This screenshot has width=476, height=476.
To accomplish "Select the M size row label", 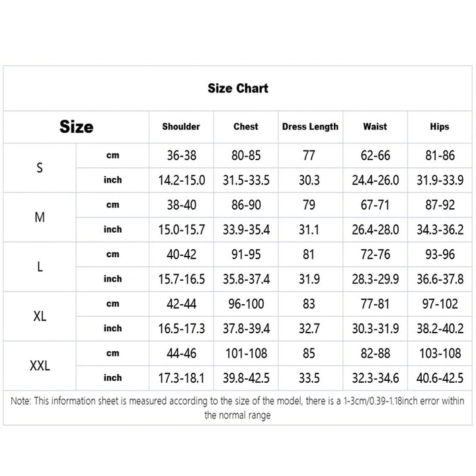I will [x=40, y=218].
